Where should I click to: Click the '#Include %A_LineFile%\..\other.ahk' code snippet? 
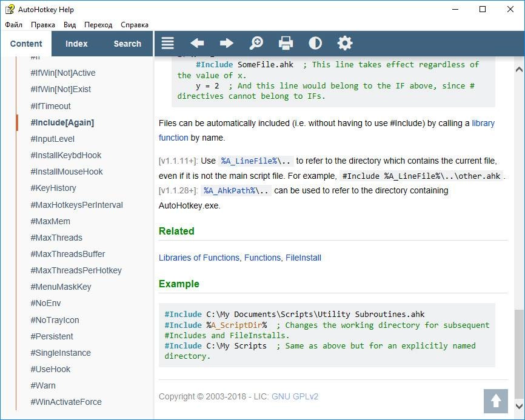click(x=421, y=176)
